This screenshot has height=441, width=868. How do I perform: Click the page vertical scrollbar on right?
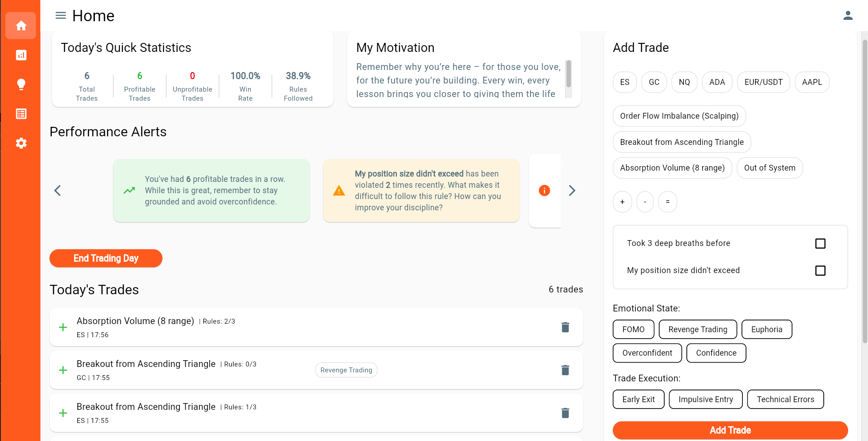[864, 192]
